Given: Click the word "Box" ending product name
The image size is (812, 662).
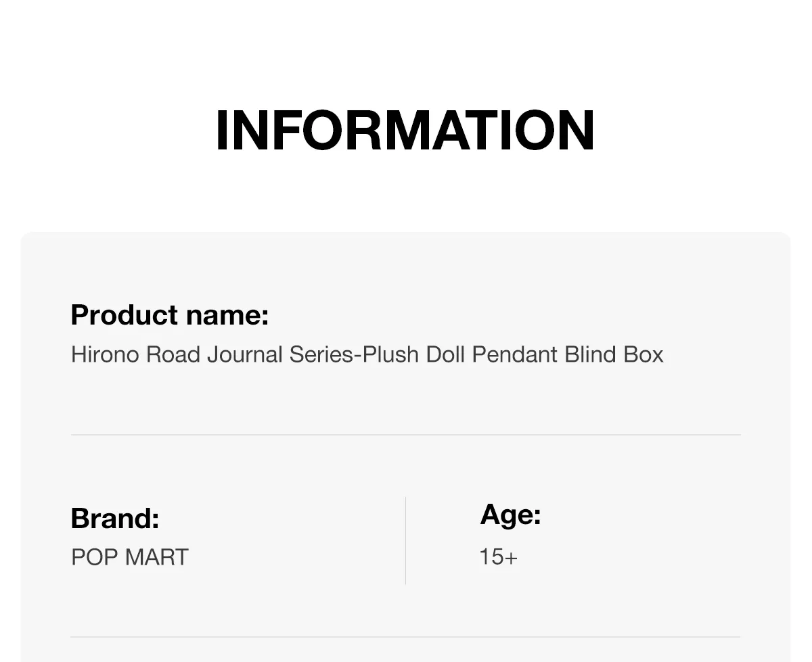Looking at the screenshot, I should point(644,354).
